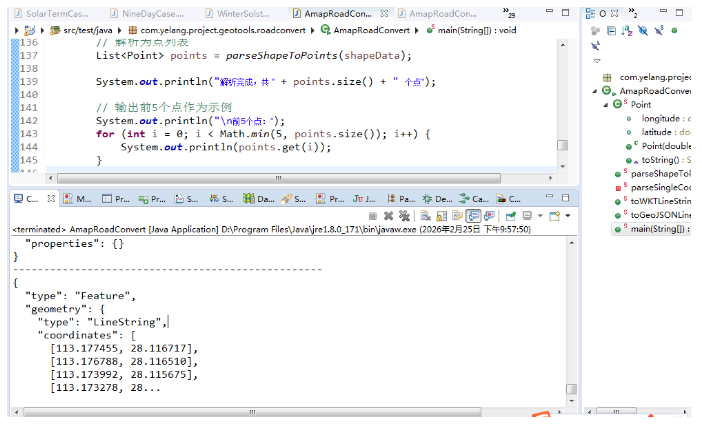702x426 pixels.
Task: Toggle Show Console on standard error change
Action: point(489,216)
